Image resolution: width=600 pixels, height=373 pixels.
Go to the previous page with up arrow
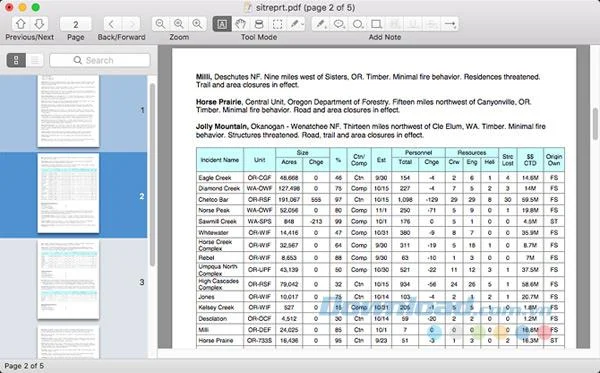click(21, 24)
